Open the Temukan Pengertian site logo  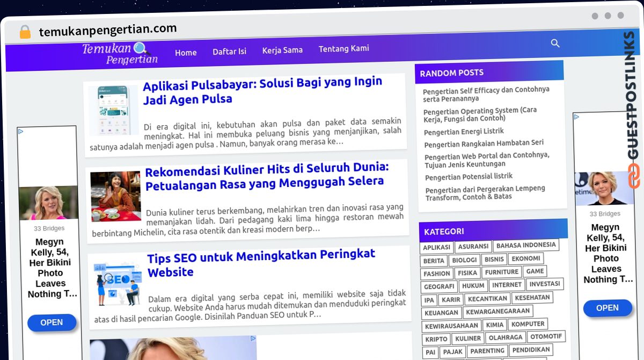pyautogui.click(x=120, y=54)
